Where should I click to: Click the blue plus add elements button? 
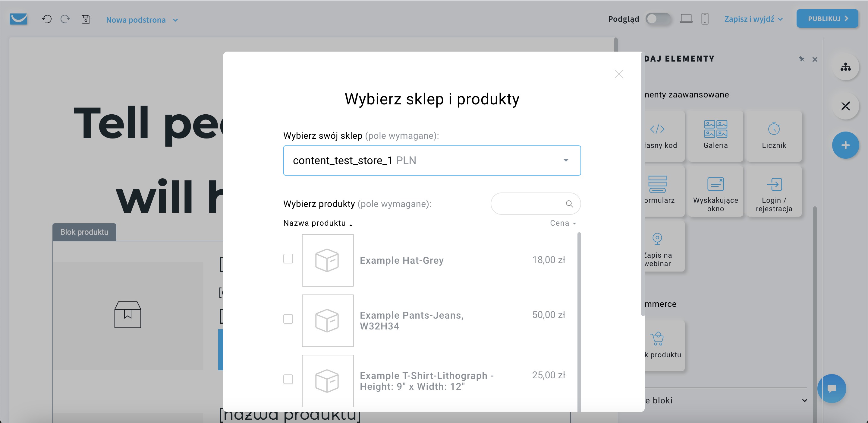[x=845, y=145]
